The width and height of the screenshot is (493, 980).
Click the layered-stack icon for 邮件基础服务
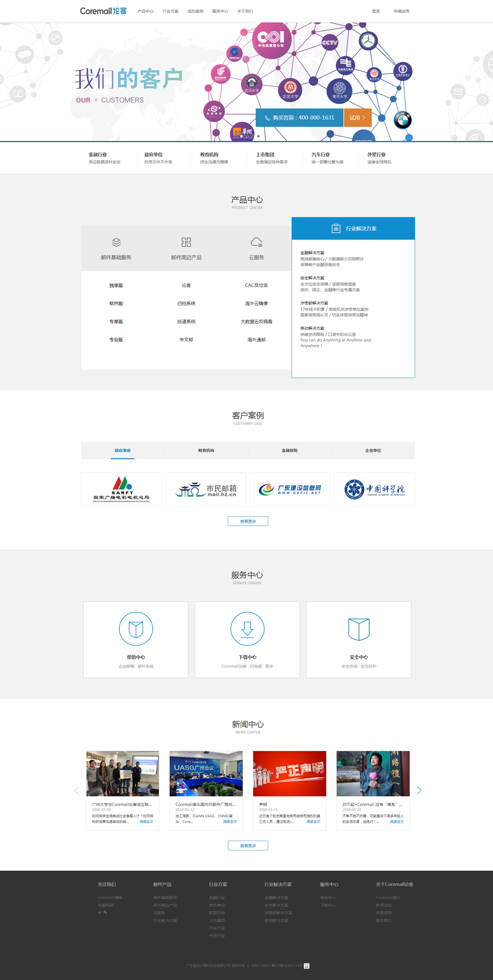(x=116, y=242)
